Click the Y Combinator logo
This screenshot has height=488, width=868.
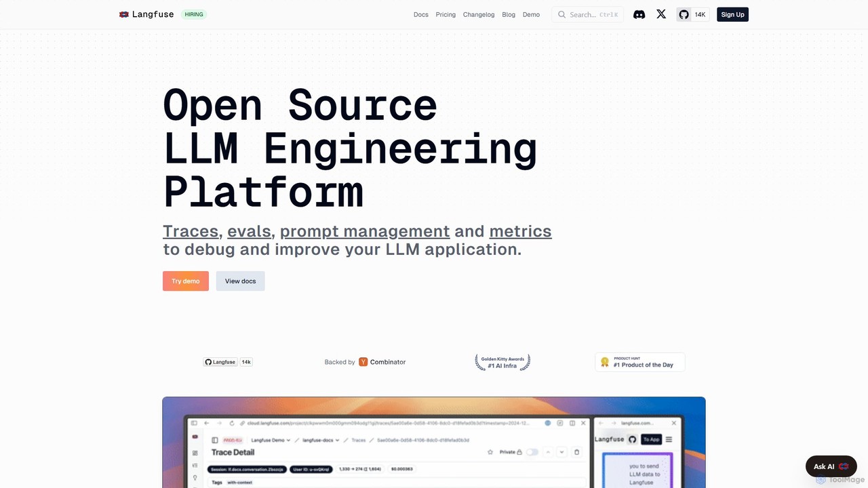coord(363,362)
